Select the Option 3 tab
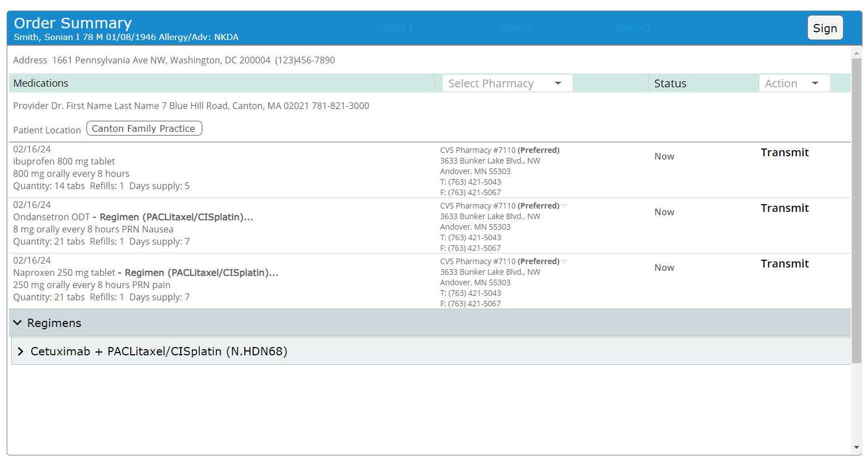Screen dimensions: 868x461 [633, 27]
